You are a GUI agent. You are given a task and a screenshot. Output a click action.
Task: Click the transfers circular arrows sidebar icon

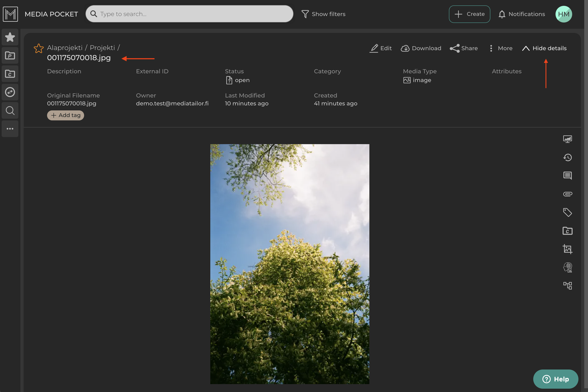pyautogui.click(x=10, y=92)
